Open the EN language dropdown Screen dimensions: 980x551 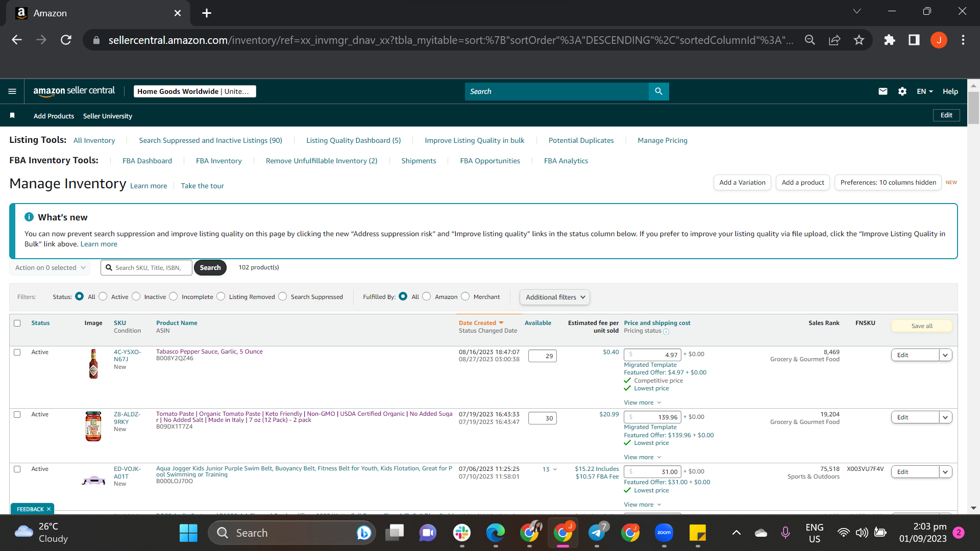[925, 91]
